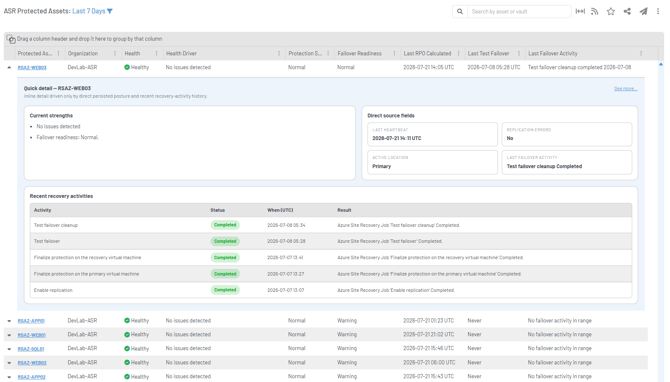The image size is (670, 382).
Task: Expand the RSAZ-WEB01 row
Action: (9, 335)
